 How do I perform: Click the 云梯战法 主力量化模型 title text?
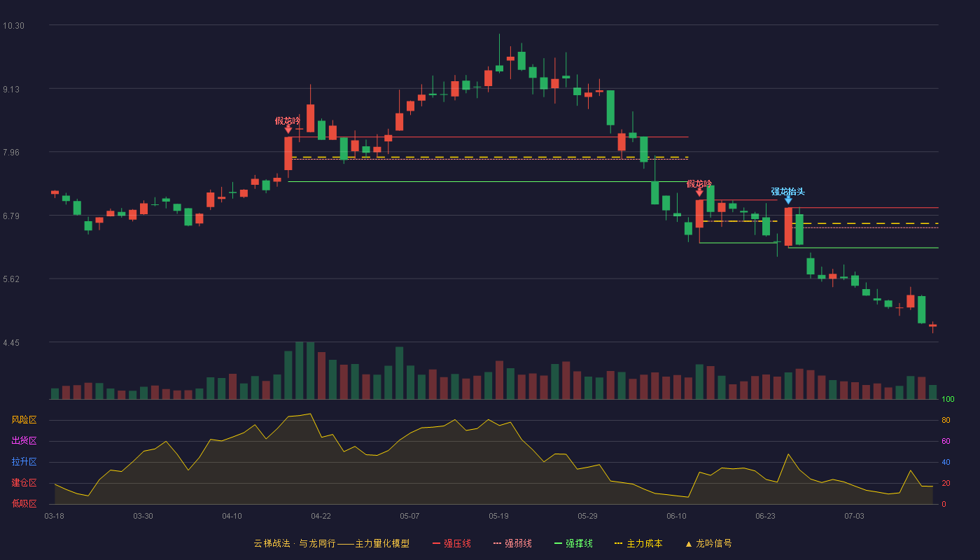pyautogui.click(x=331, y=543)
